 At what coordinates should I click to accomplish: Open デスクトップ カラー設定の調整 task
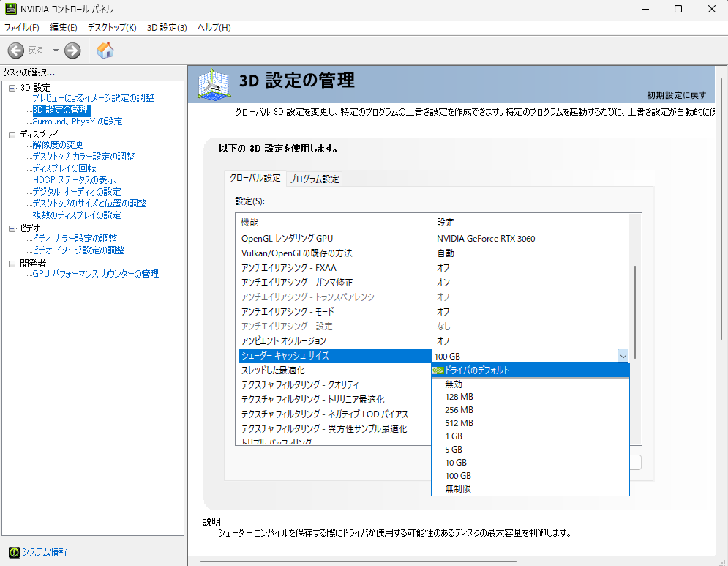click(83, 157)
